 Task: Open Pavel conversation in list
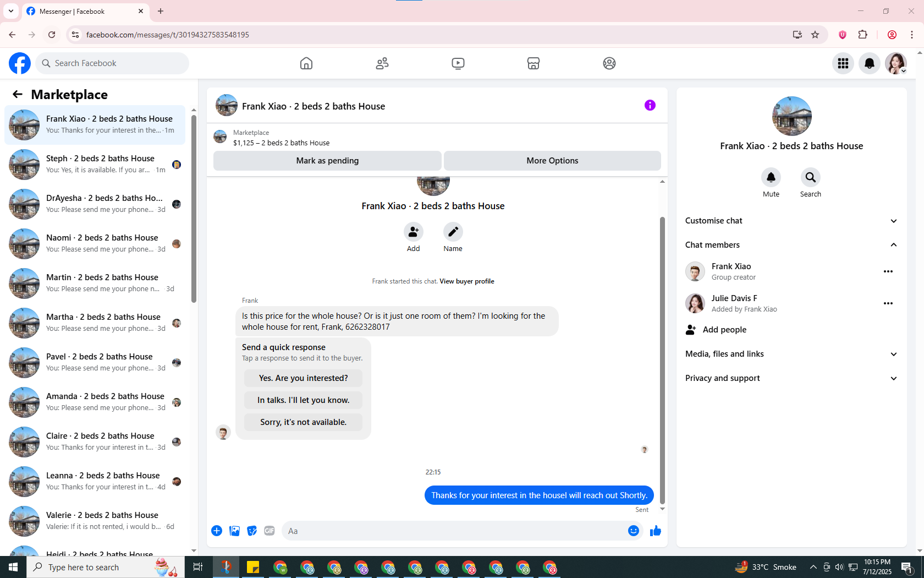pos(95,362)
